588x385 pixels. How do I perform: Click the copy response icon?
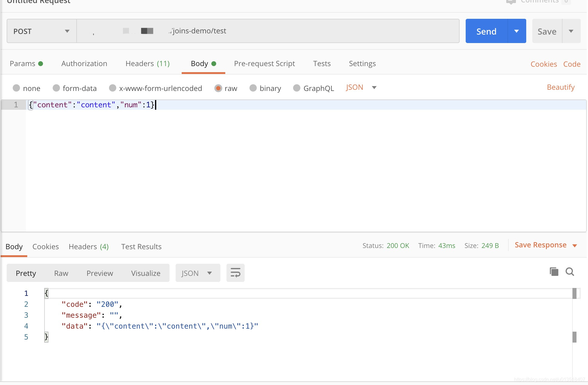(x=554, y=272)
